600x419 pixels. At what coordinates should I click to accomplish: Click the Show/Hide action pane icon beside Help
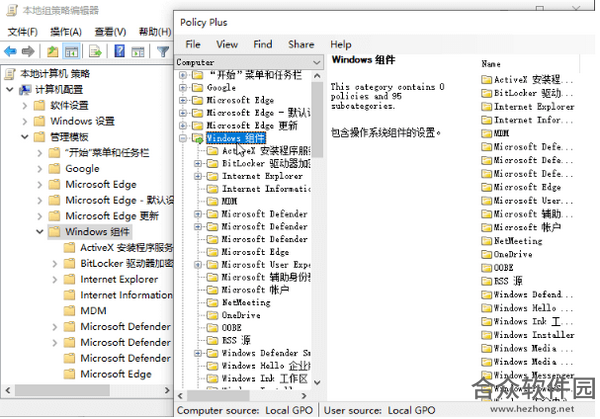click(138, 51)
